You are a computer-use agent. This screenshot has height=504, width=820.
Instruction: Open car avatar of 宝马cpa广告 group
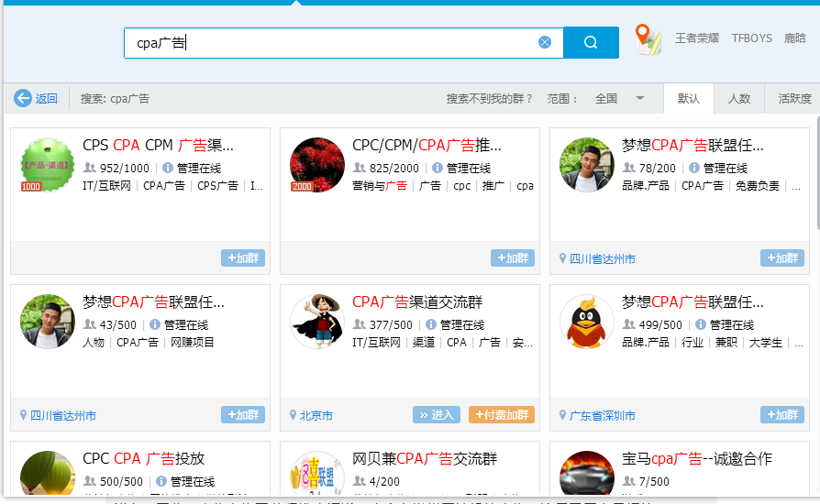coord(587,473)
